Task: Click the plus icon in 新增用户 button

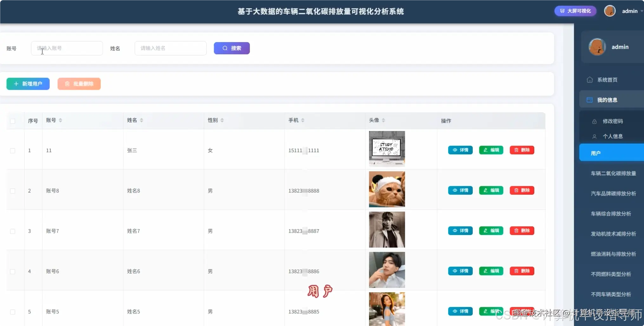Action: tap(16, 84)
